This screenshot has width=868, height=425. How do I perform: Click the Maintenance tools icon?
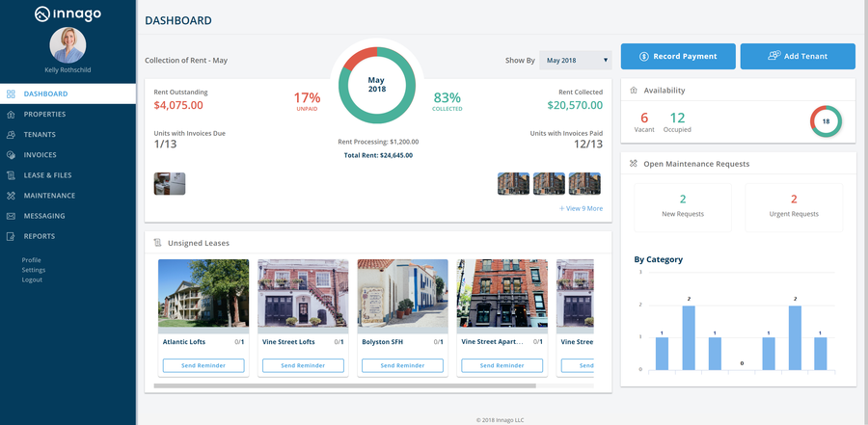(x=11, y=196)
